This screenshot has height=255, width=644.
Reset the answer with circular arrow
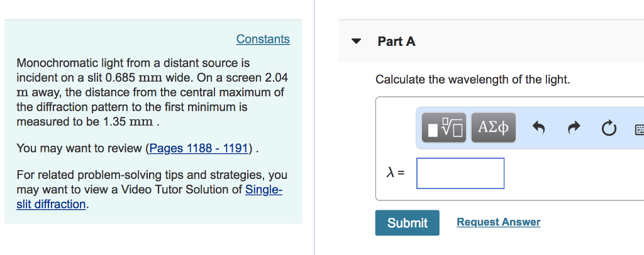(x=608, y=129)
